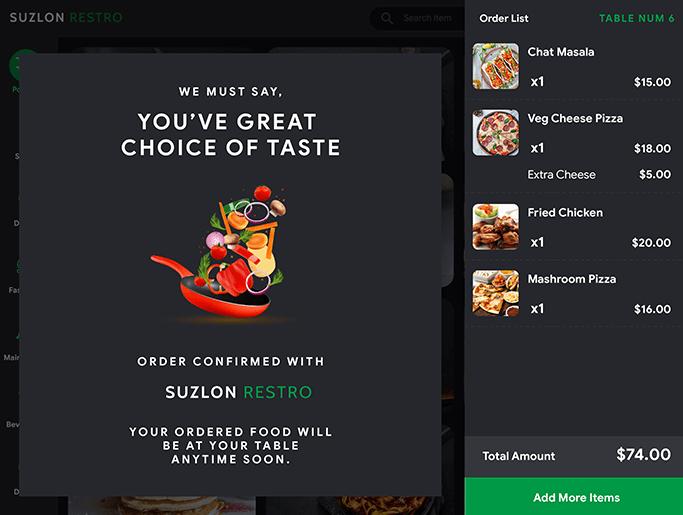Click the Total Amount $74.00 value
Screen dimensions: 683x515
pyautogui.click(x=643, y=454)
